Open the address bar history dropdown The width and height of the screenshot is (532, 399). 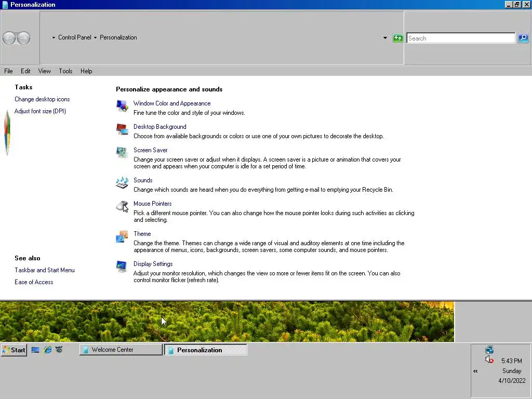[x=385, y=37]
